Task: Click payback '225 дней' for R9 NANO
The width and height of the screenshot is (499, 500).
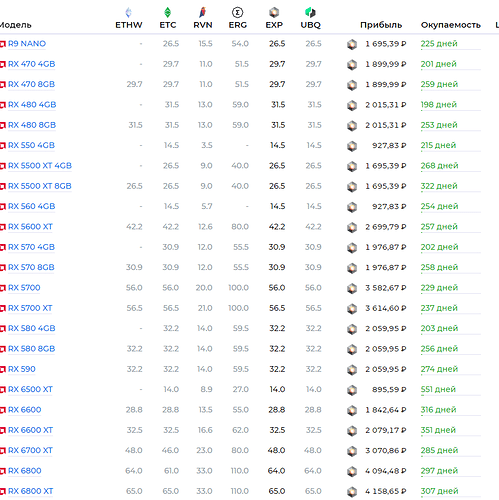Action: click(439, 44)
